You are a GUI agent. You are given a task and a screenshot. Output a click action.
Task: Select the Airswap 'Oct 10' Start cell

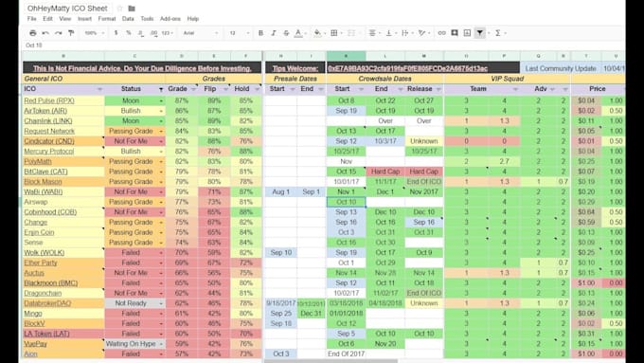coord(347,202)
